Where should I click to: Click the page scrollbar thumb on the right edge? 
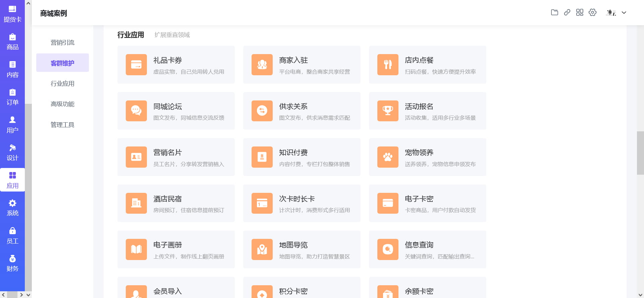point(640,153)
